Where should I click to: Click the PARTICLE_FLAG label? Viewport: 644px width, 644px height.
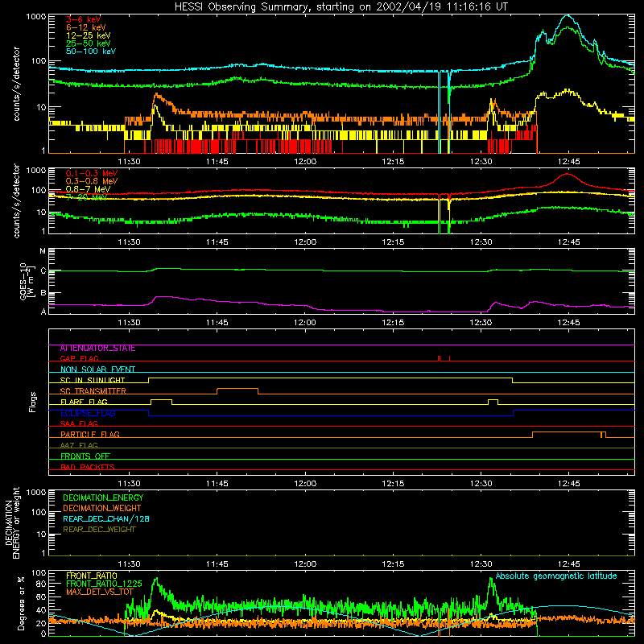click(x=90, y=434)
